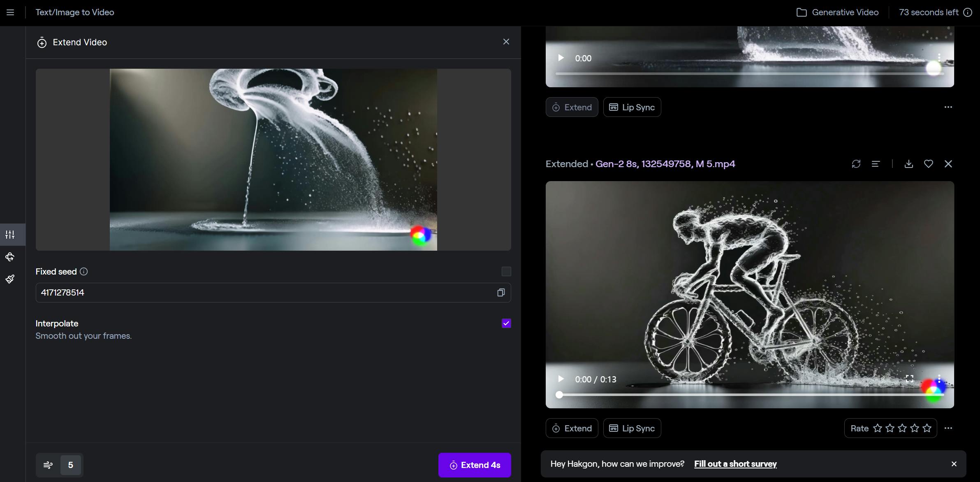Open the upper video's three-dot menu
The width and height of the screenshot is (980, 482).
948,107
